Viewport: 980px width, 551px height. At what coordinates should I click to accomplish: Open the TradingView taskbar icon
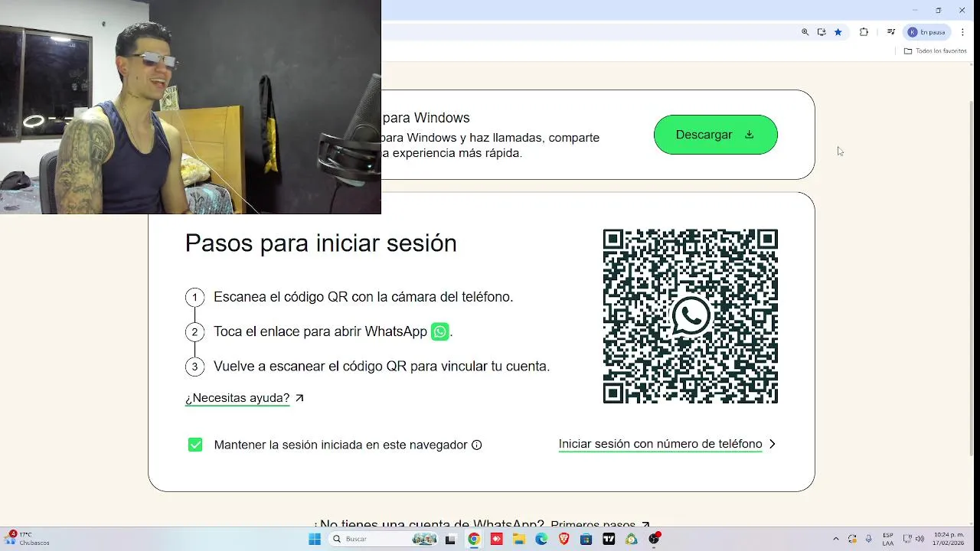pos(609,539)
